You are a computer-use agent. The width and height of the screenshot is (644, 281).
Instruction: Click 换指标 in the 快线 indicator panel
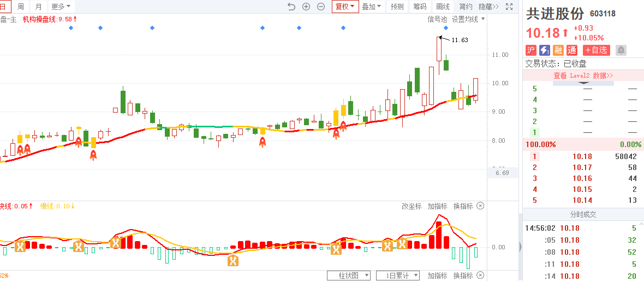click(463, 206)
